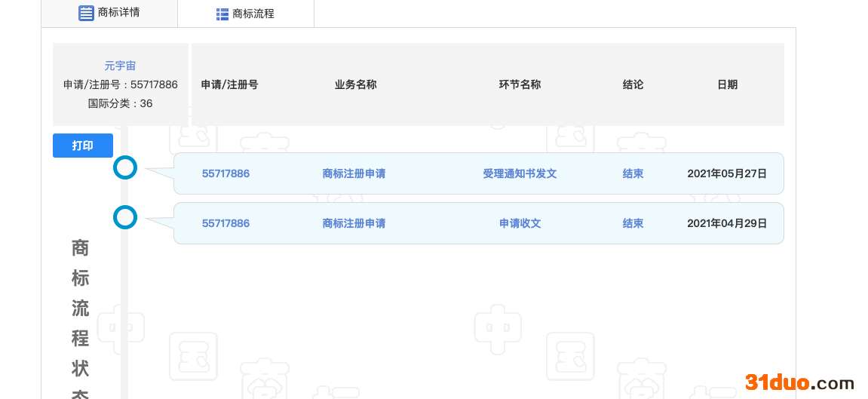This screenshot has height=399, width=868.
Task: Click 55717886 in the 受理通知书发文 row
Action: 225,173
